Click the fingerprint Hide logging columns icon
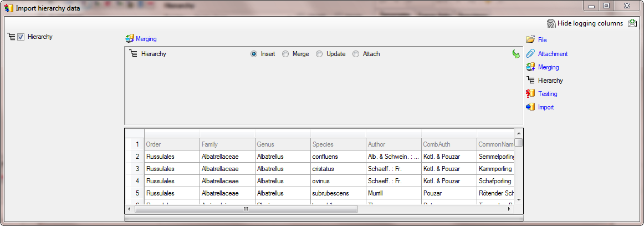This screenshot has width=644, height=226. coord(551,23)
